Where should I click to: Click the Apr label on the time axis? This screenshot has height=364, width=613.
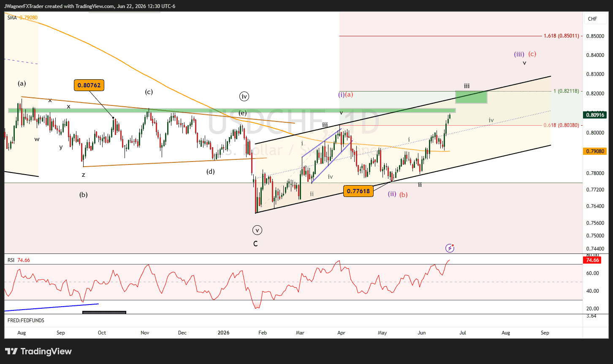pos(341,333)
